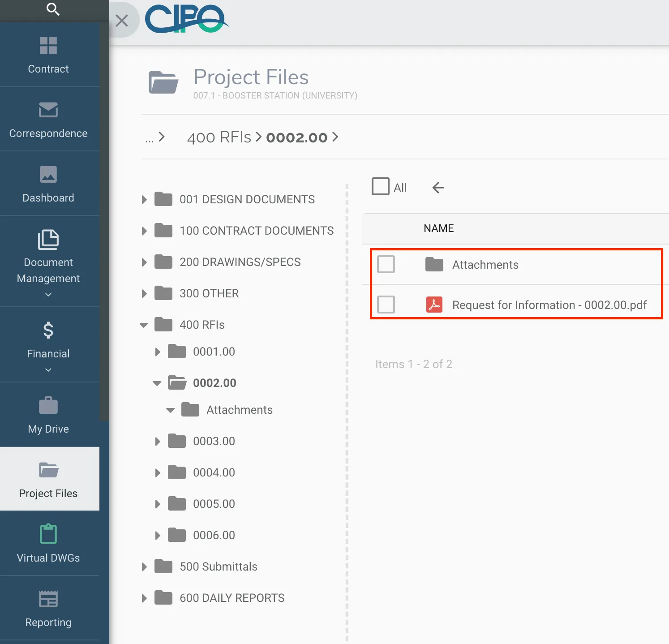Click the back arrow next to All
Screen dimensions: 669x644
pos(438,188)
